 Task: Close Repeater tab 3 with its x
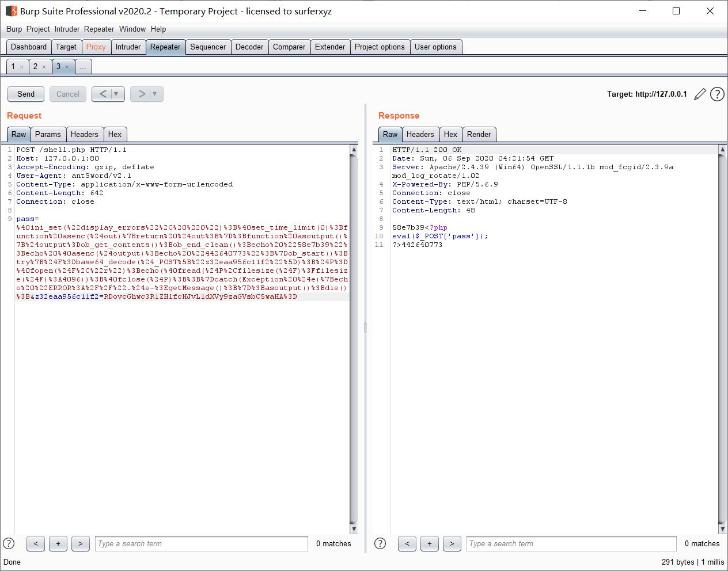[67, 67]
